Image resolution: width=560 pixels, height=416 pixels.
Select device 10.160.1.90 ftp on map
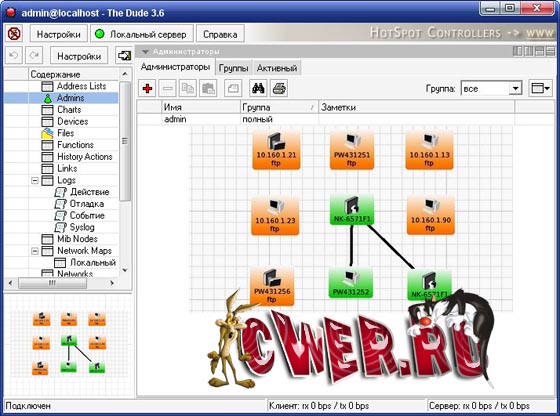pos(430,215)
